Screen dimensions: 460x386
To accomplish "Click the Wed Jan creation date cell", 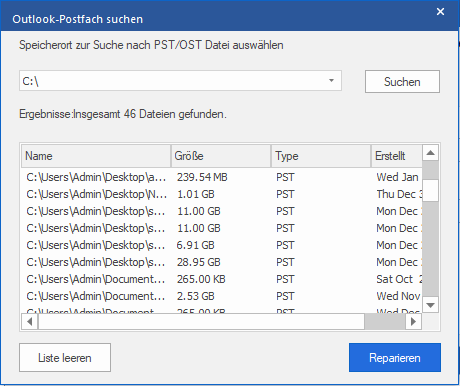I will click(397, 177).
